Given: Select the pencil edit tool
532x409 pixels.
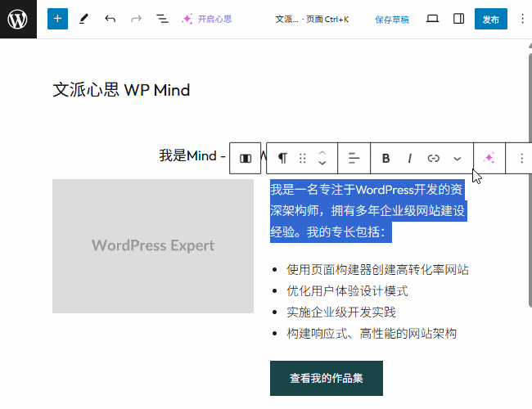Looking at the screenshot, I should (83, 19).
